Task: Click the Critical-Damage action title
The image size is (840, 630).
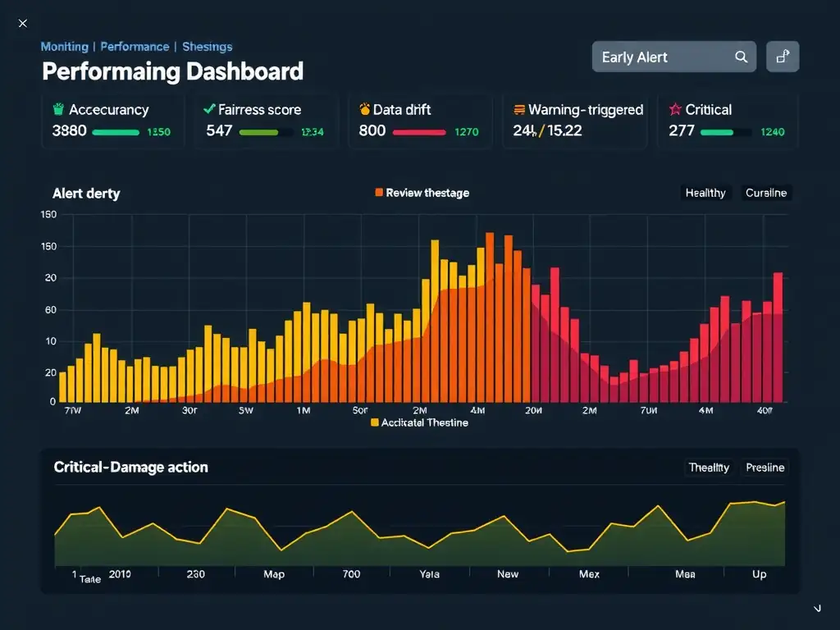Action: [x=130, y=467]
